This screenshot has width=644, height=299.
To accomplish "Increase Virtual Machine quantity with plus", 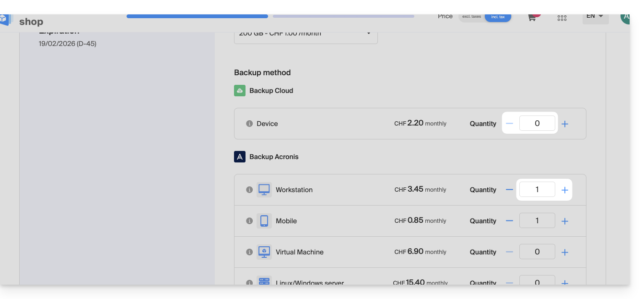I will [x=565, y=253].
